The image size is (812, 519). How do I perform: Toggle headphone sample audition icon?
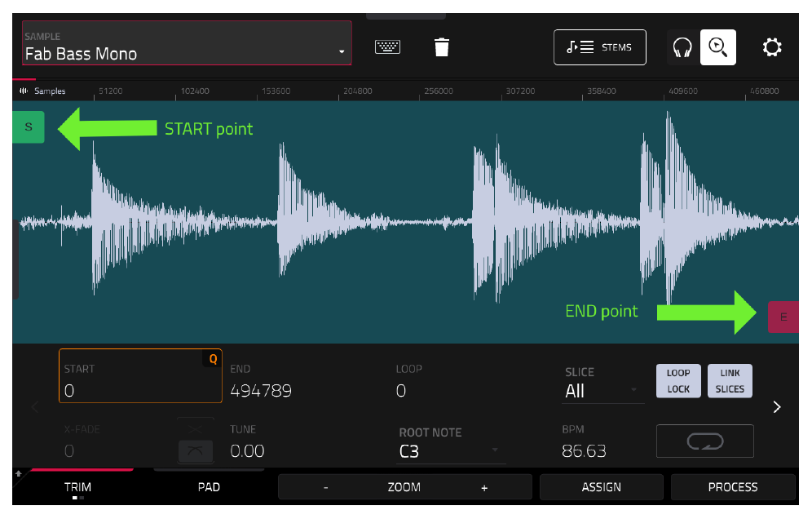click(682, 47)
